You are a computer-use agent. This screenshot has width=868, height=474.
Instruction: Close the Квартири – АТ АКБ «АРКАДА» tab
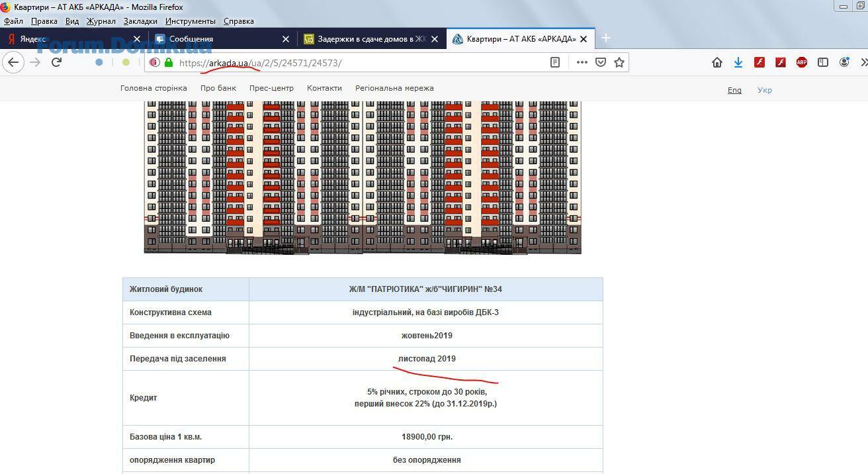coord(584,39)
